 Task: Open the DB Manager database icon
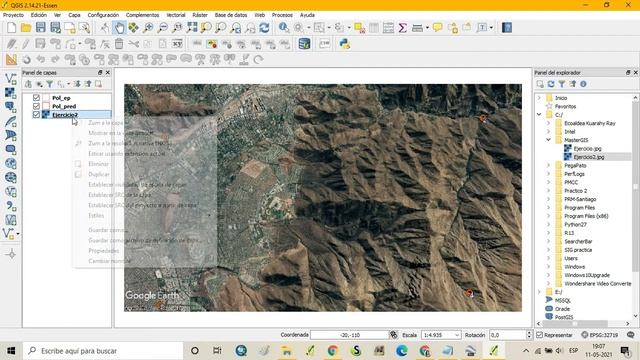point(304,44)
